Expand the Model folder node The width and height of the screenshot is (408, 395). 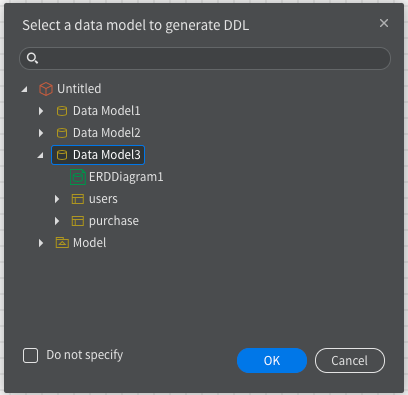[41, 243]
